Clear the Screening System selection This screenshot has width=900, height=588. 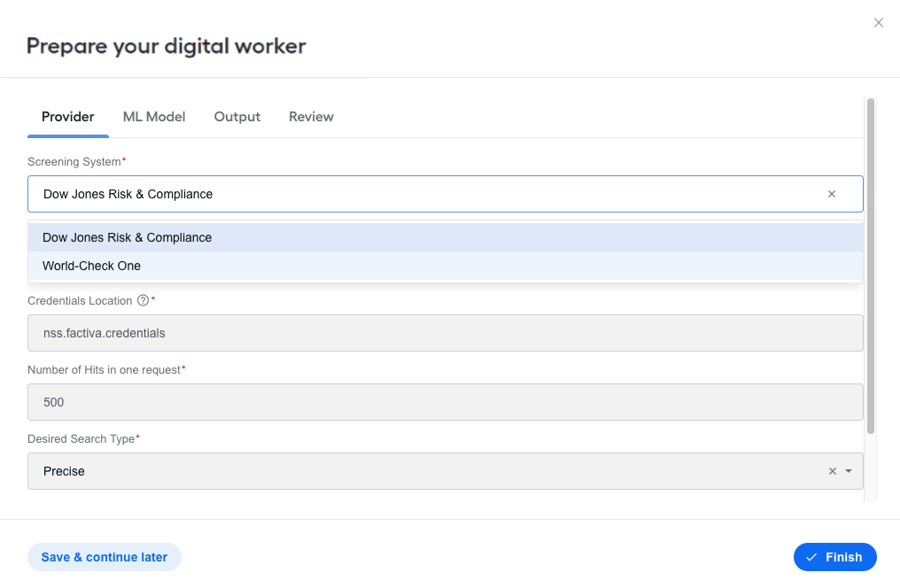tap(831, 194)
